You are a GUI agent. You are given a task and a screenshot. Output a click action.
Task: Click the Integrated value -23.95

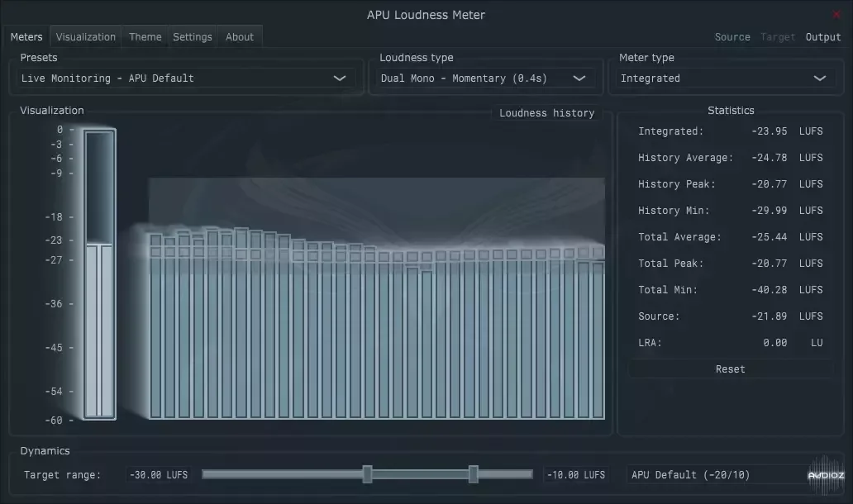point(770,131)
